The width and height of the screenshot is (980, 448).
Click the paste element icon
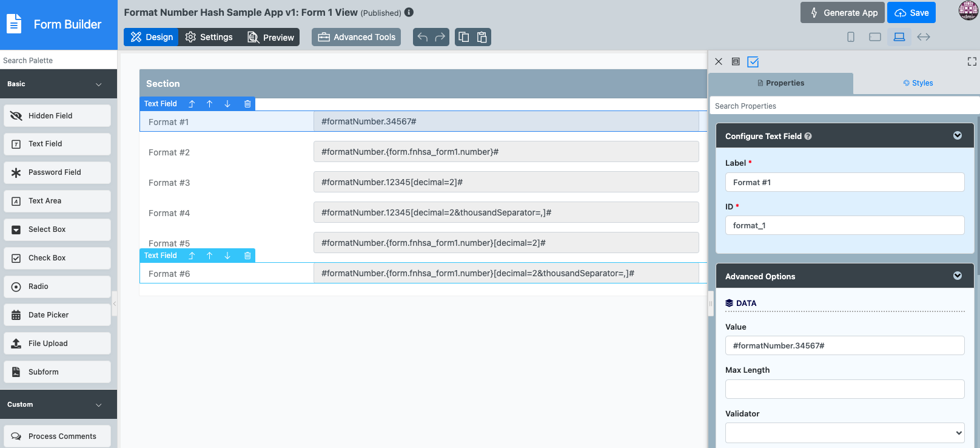482,37
